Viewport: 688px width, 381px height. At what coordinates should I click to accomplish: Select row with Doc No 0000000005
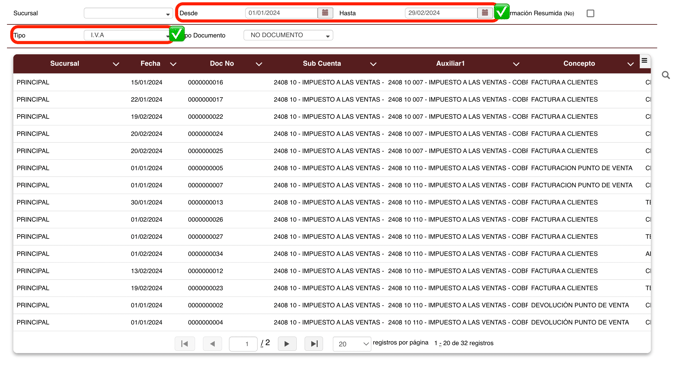(332, 168)
